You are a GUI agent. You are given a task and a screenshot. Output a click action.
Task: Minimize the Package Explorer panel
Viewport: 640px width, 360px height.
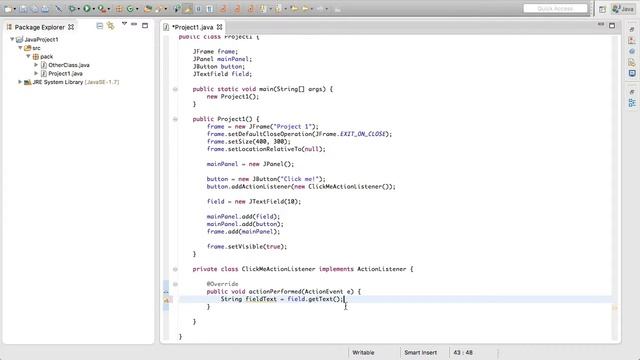pos(134,24)
